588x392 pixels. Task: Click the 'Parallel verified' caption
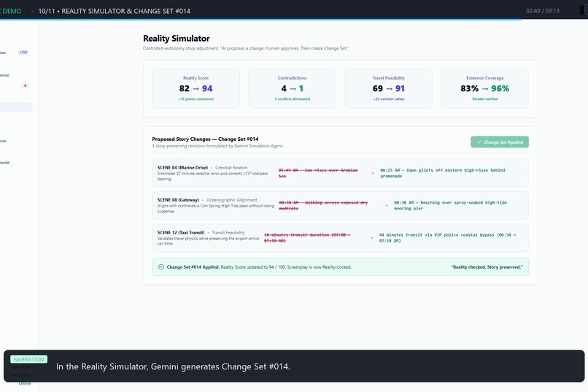coord(485,99)
